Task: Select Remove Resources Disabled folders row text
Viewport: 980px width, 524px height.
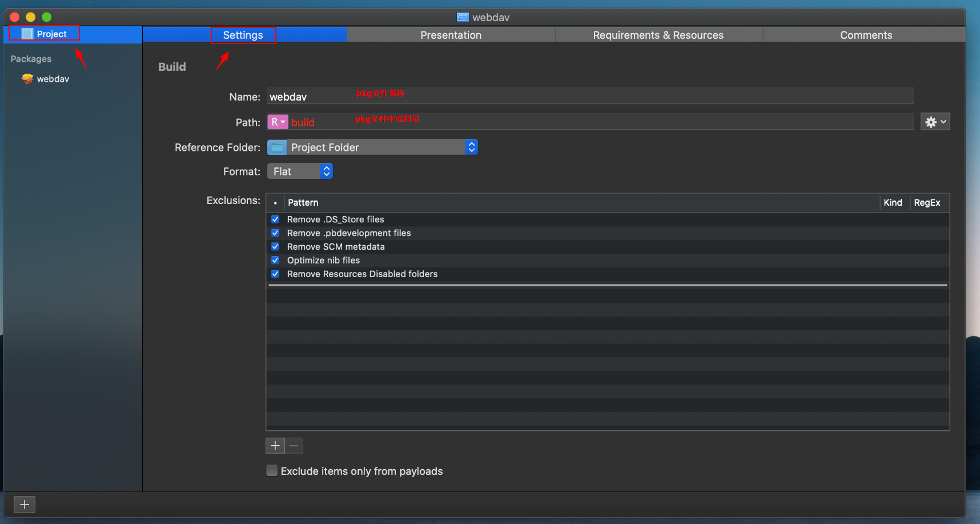Action: (362, 274)
